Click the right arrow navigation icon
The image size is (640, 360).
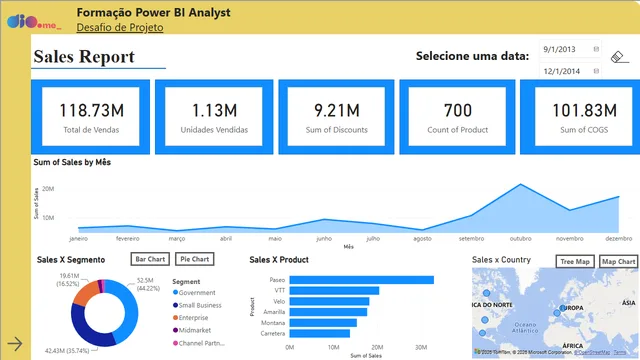click(x=15, y=344)
